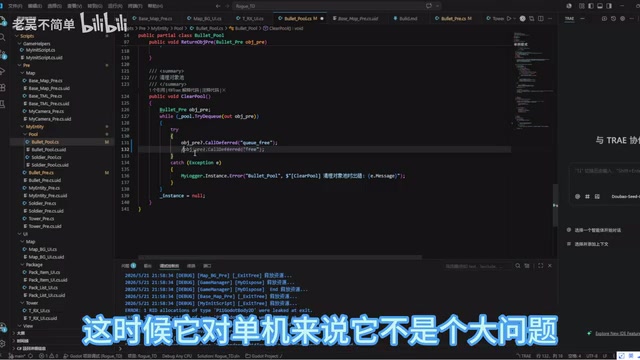This screenshot has width=640, height=360.
Task: Click the # context icon in chat input
Action: pyautogui.click(x=587, y=196)
